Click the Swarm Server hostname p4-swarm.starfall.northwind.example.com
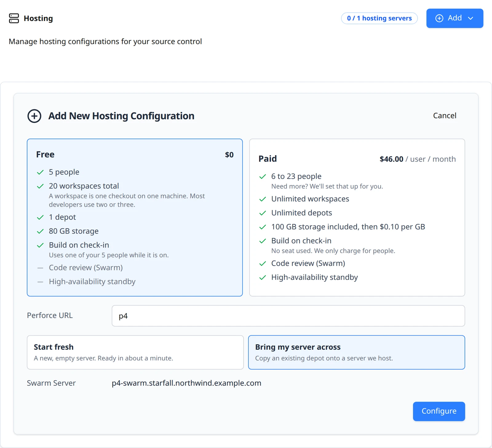The image size is (492, 448). coord(186,383)
